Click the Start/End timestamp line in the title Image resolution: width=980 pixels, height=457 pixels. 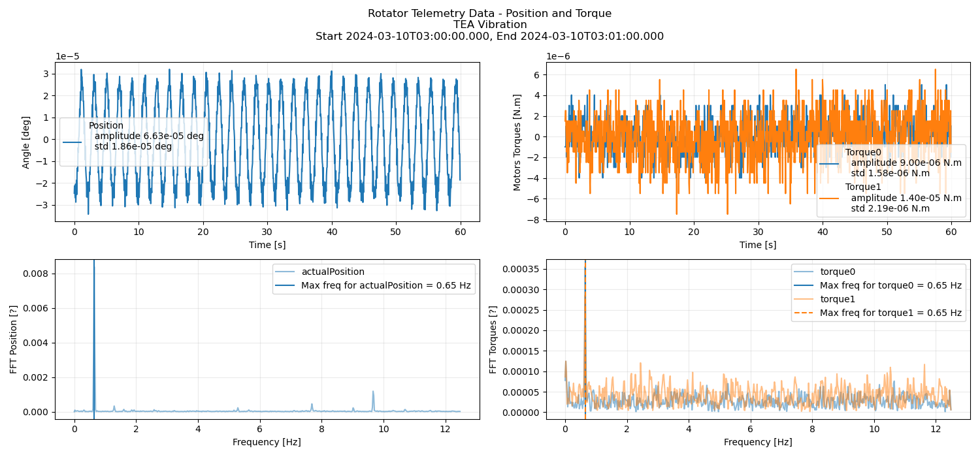tap(489, 37)
